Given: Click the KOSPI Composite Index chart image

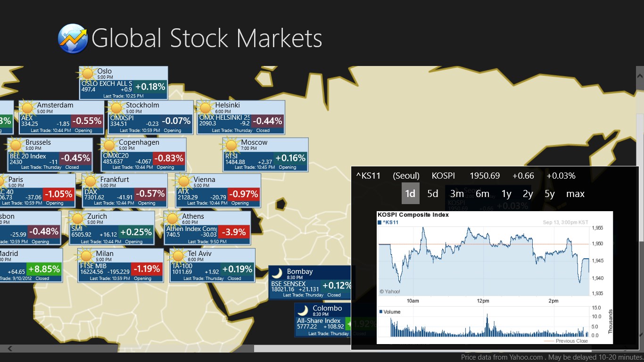Looking at the screenshot, I should click(495, 277).
